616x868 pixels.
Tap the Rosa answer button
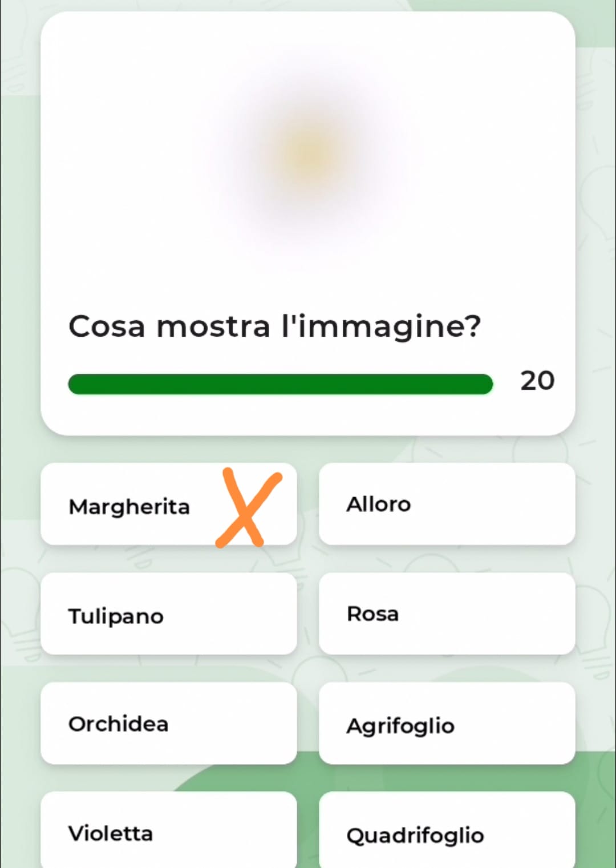[x=373, y=614]
